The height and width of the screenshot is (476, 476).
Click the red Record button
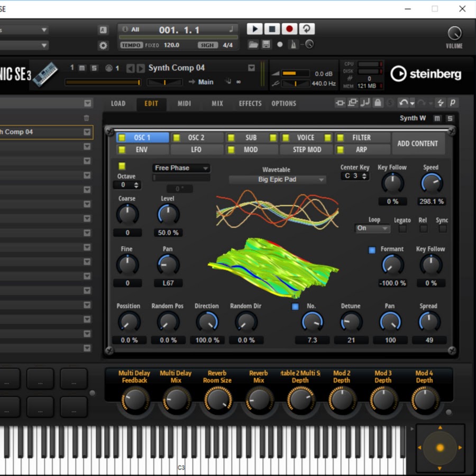click(289, 29)
